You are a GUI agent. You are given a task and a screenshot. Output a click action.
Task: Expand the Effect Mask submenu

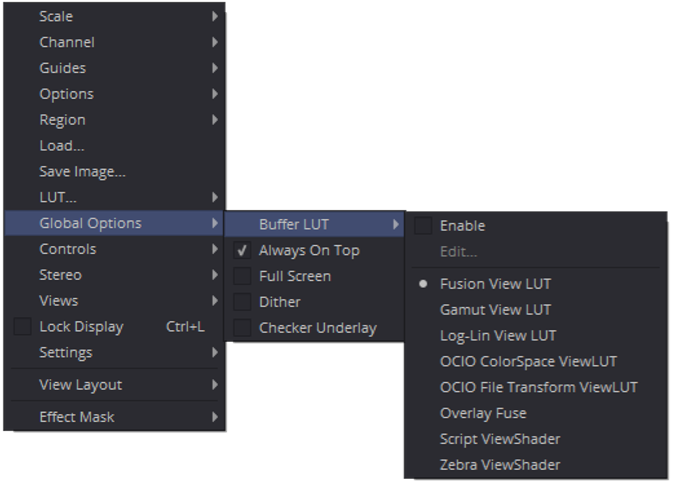[x=77, y=417]
